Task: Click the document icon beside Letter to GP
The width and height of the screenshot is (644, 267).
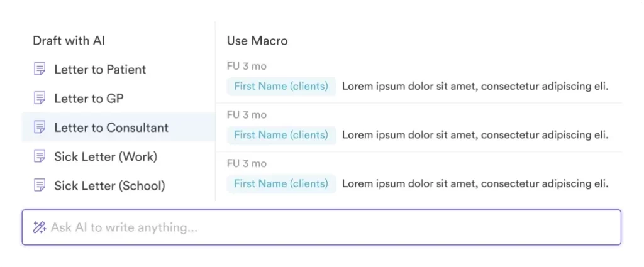Action: (40, 98)
